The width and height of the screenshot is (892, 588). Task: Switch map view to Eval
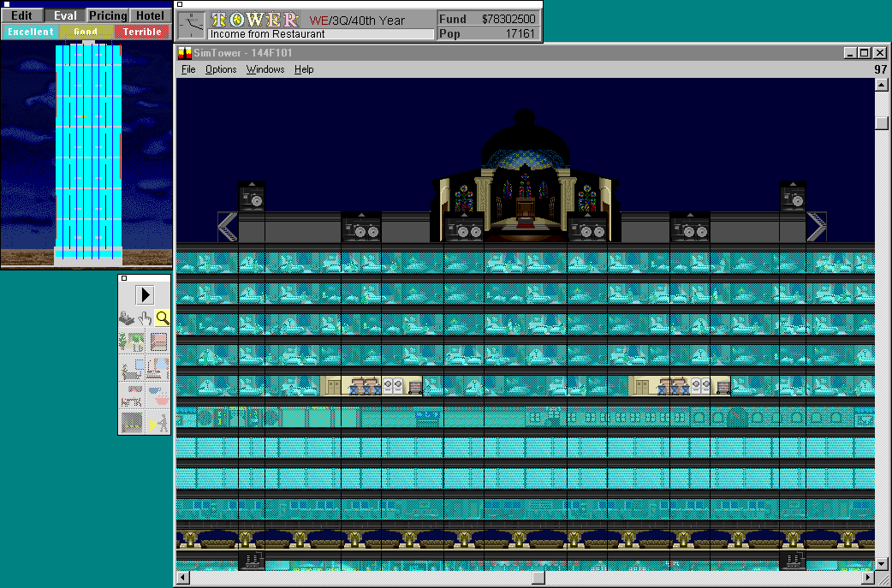coord(65,15)
